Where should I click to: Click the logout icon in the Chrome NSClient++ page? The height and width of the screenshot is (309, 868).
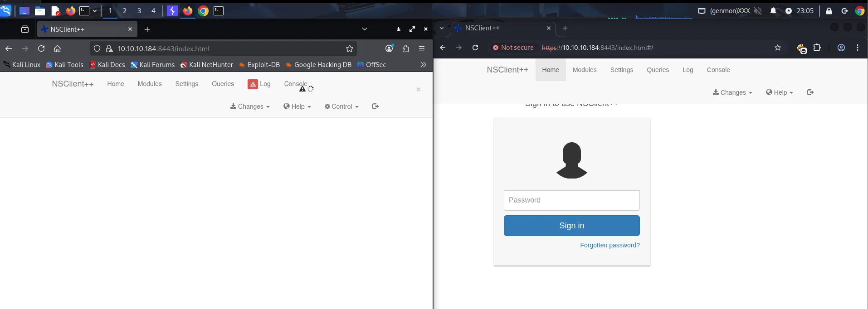(810, 92)
